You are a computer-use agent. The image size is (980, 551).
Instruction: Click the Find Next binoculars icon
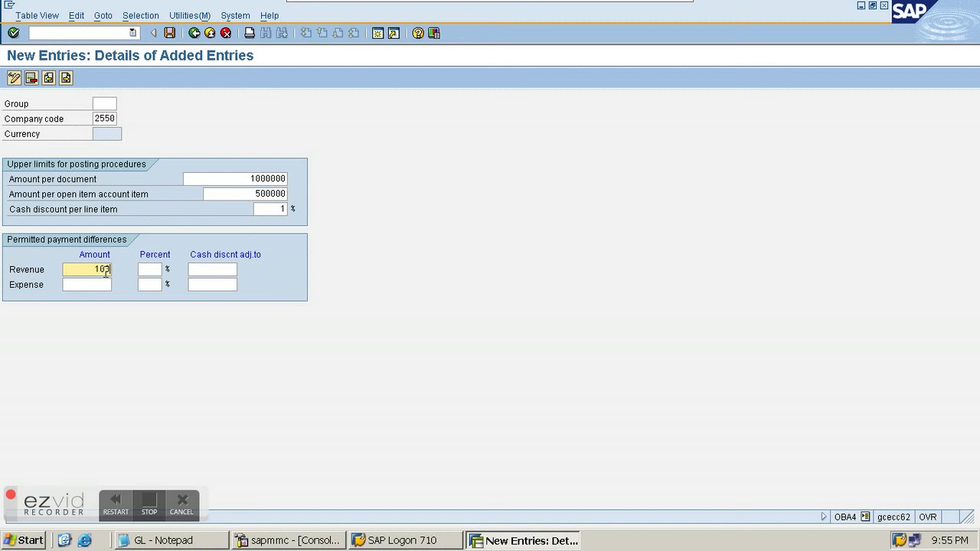coord(282,33)
